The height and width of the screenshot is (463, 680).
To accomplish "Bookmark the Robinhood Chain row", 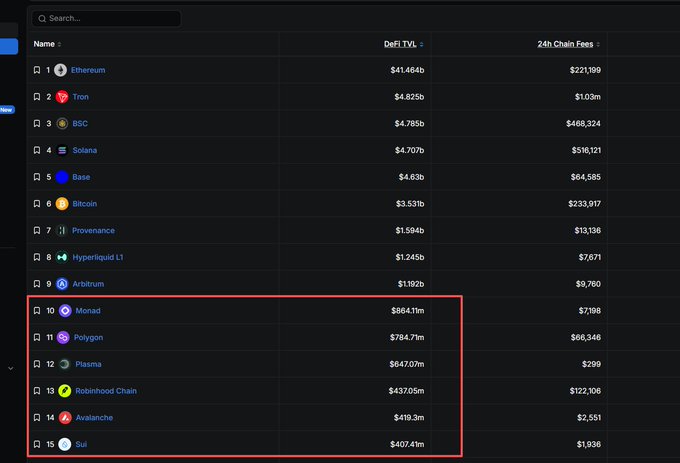I will (37, 391).
